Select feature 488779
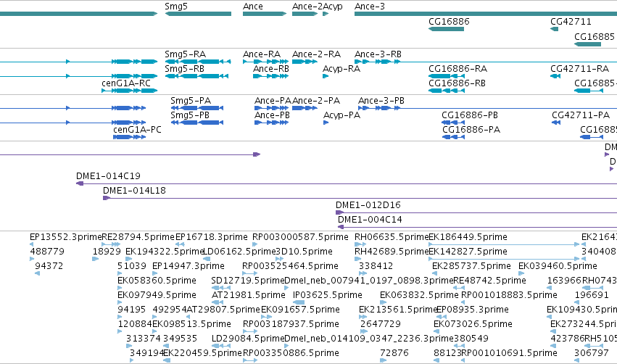This screenshot has width=617, height=364. 47,252
